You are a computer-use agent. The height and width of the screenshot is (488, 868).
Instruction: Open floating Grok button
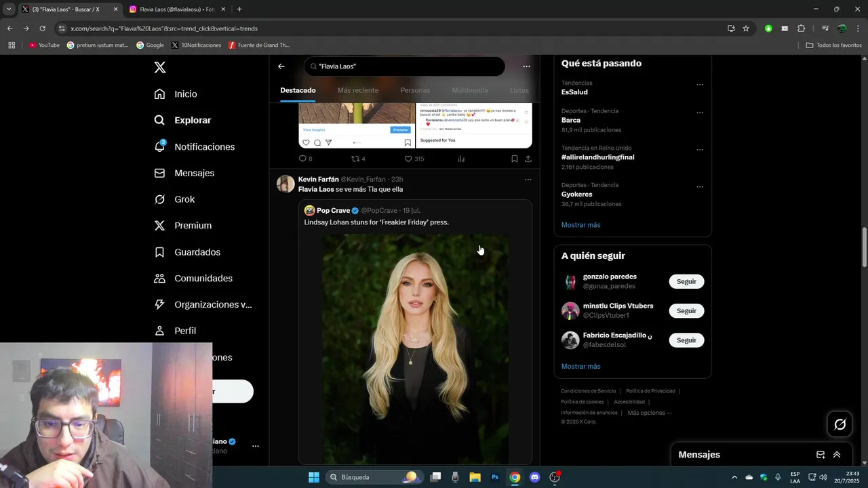pyautogui.click(x=840, y=424)
